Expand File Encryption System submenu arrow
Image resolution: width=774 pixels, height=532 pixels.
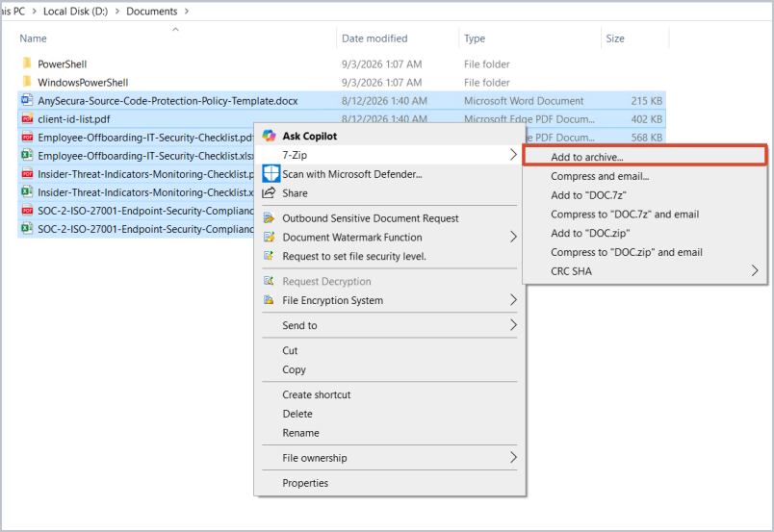(513, 300)
